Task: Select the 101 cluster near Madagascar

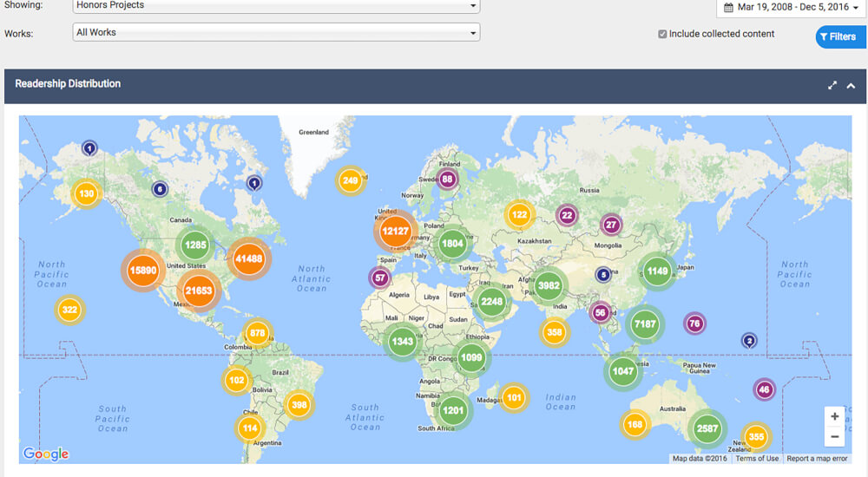Action: click(x=514, y=397)
